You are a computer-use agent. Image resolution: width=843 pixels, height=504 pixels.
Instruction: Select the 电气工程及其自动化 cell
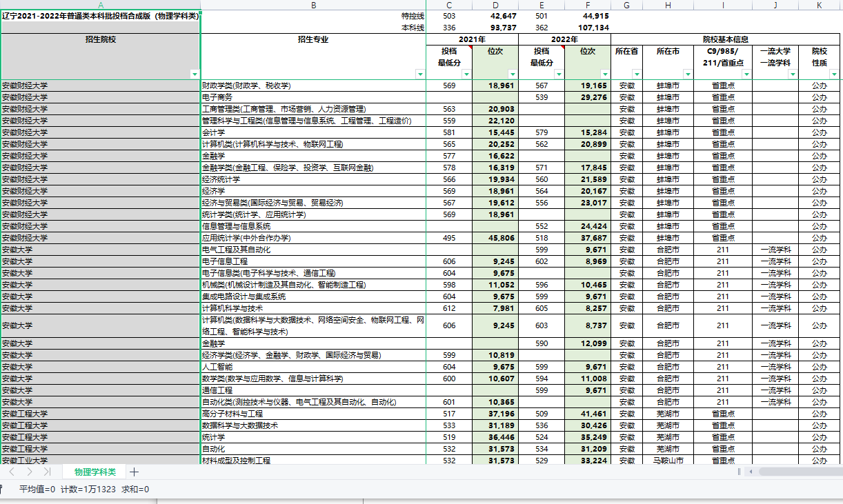point(313,250)
